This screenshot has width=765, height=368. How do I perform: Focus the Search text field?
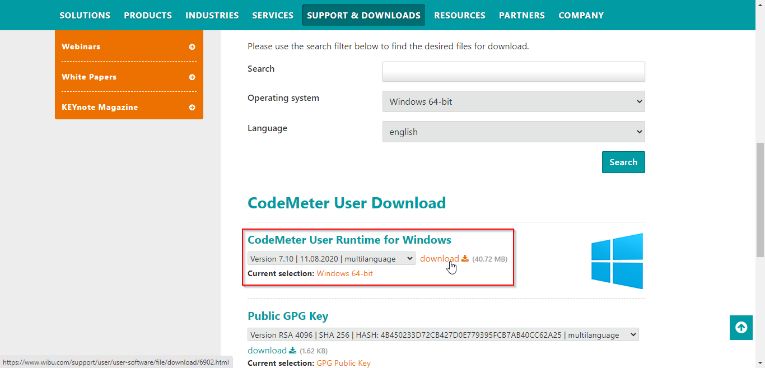pyautogui.click(x=513, y=72)
